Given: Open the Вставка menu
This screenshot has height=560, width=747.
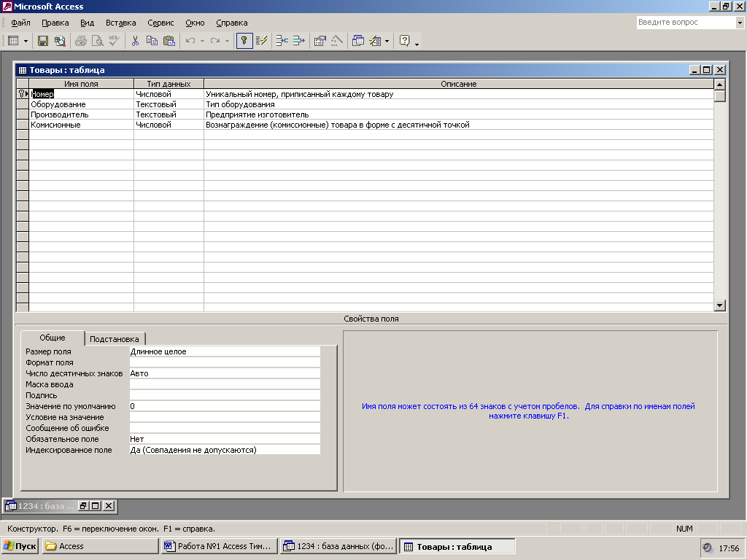Looking at the screenshot, I should (x=121, y=23).
